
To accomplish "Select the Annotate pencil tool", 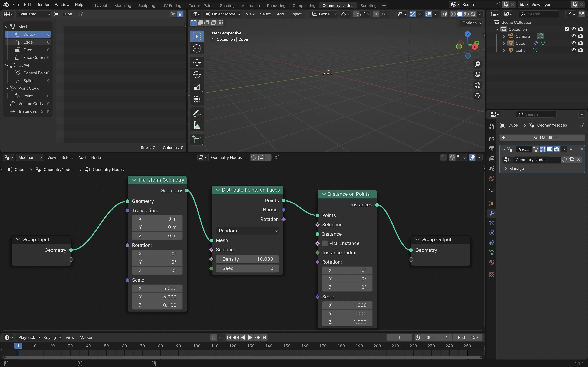I will (197, 113).
